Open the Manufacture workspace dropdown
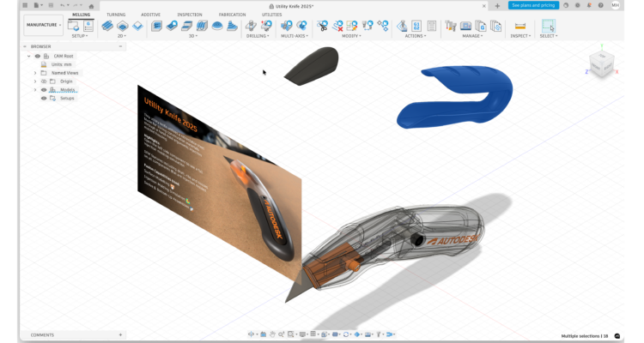644x343 pixels. [x=44, y=25]
